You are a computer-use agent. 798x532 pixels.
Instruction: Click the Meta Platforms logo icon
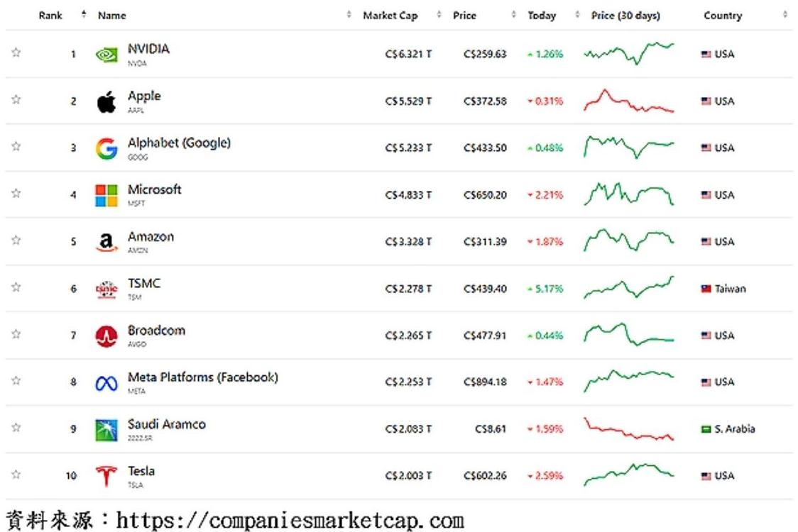click(x=106, y=383)
